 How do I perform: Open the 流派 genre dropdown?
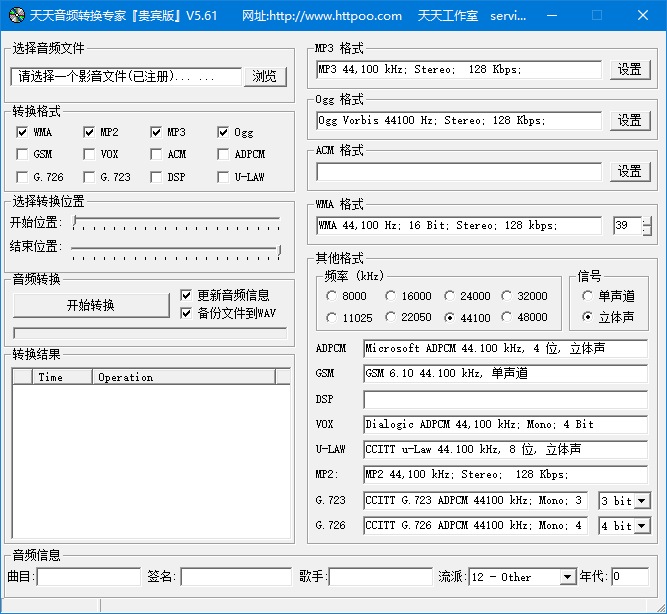pyautogui.click(x=567, y=577)
